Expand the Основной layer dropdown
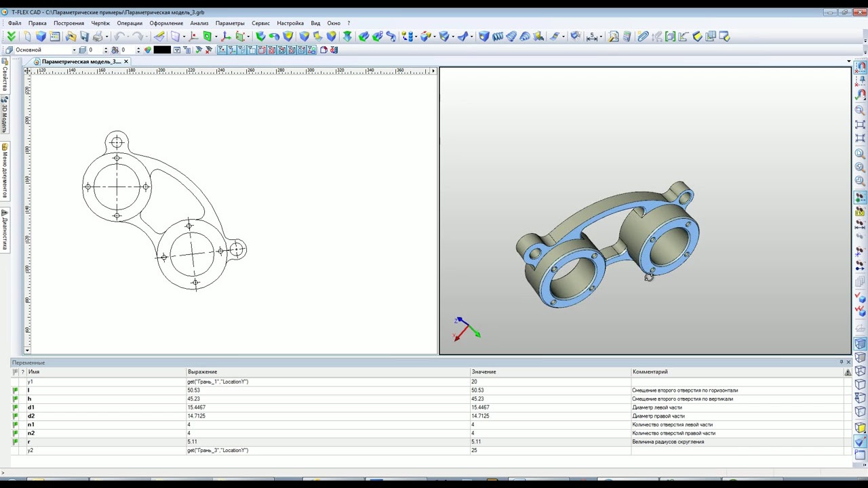Viewport: 868px width, 488px height. click(73, 49)
